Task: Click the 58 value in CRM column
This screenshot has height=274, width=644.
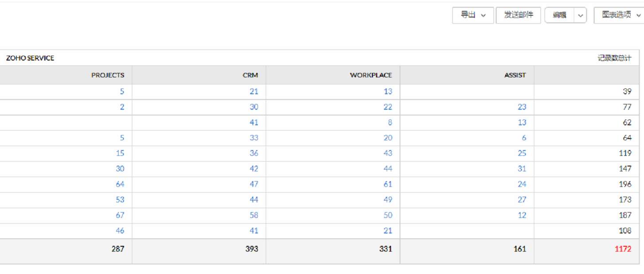Action: (x=254, y=215)
